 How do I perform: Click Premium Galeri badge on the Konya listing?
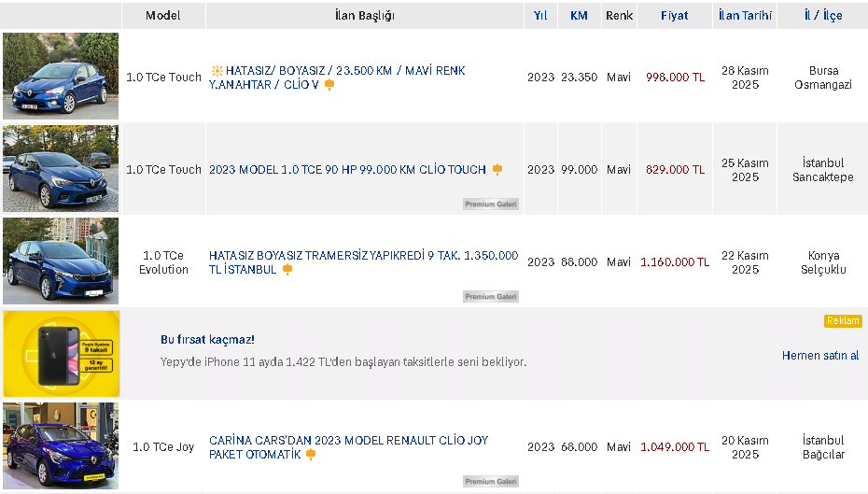[x=491, y=296]
